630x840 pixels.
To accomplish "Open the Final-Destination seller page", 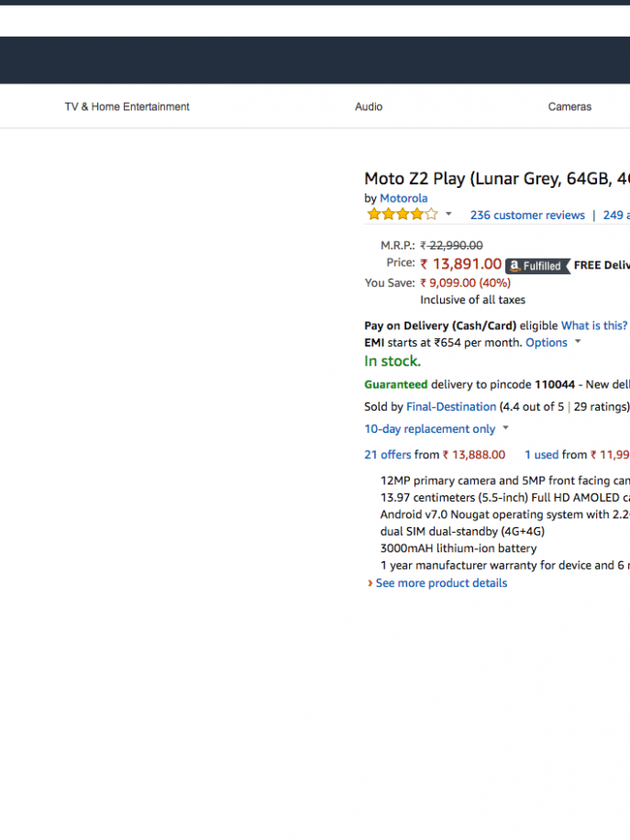I will (451, 406).
